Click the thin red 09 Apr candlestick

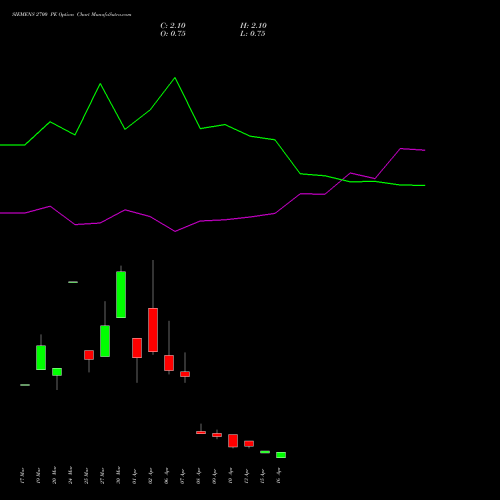point(217,435)
